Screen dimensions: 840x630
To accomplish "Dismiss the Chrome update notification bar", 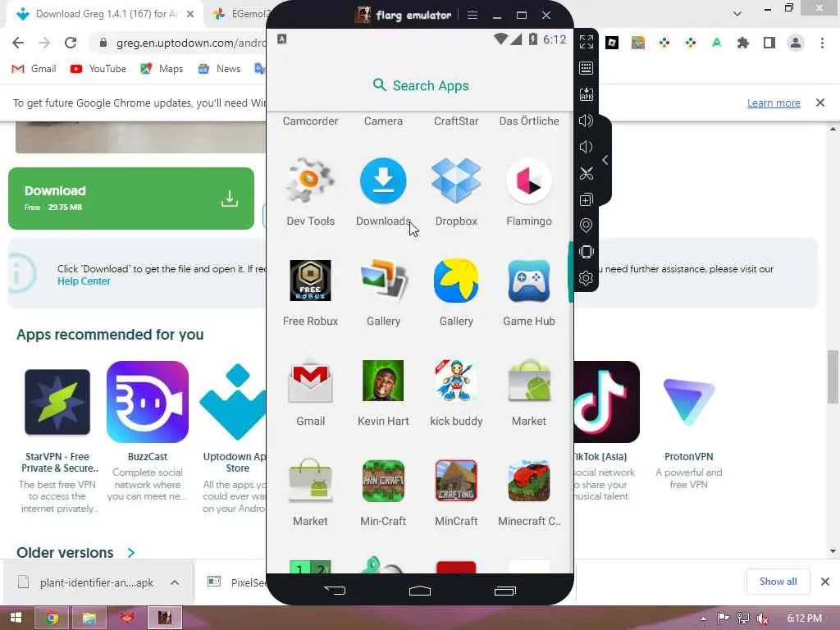I will 819,103.
